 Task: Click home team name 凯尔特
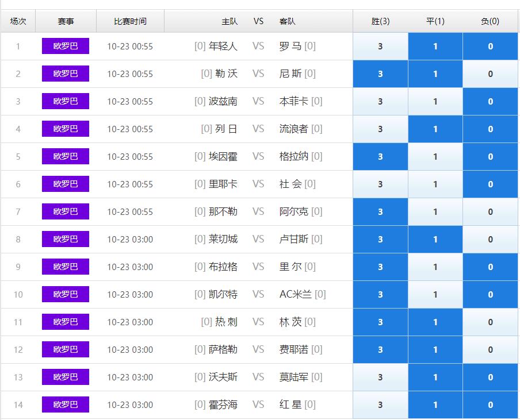pos(223,294)
